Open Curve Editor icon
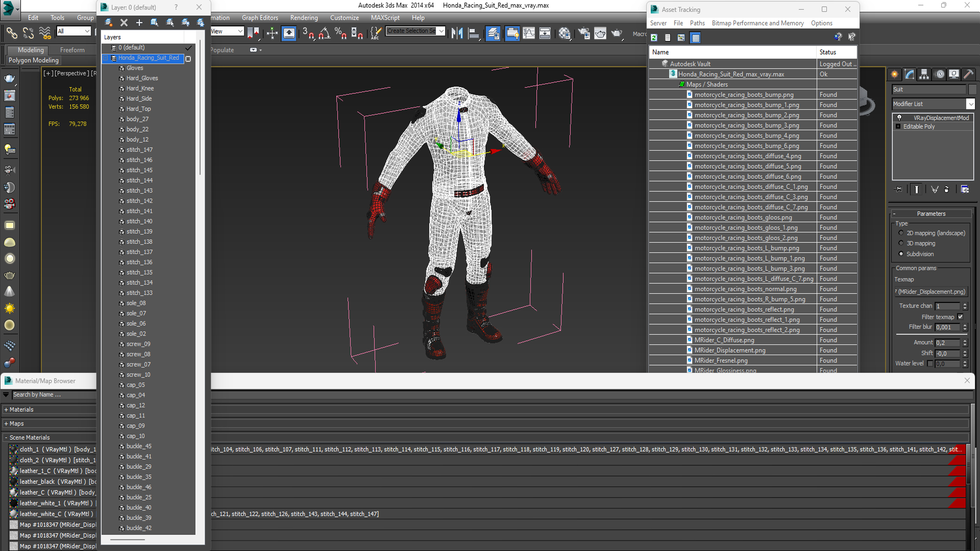The height and width of the screenshot is (551, 980). (529, 33)
